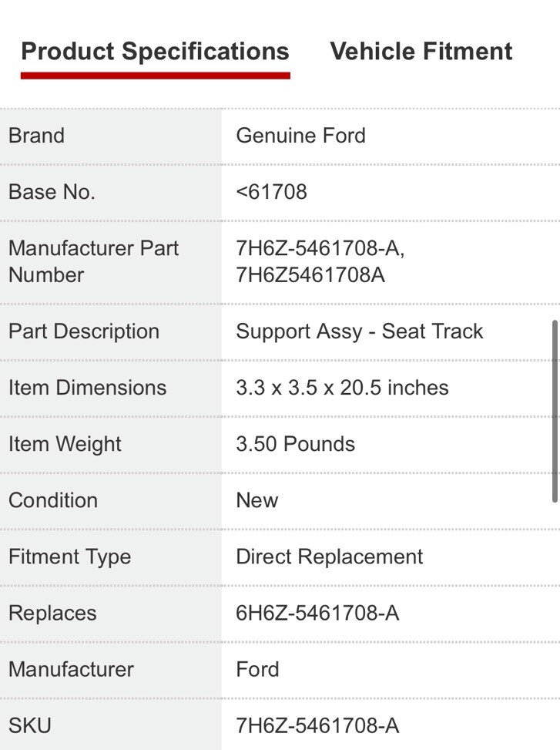Select the "7H6Z5461708A" part number text
The height and width of the screenshot is (750, 560).
click(310, 275)
